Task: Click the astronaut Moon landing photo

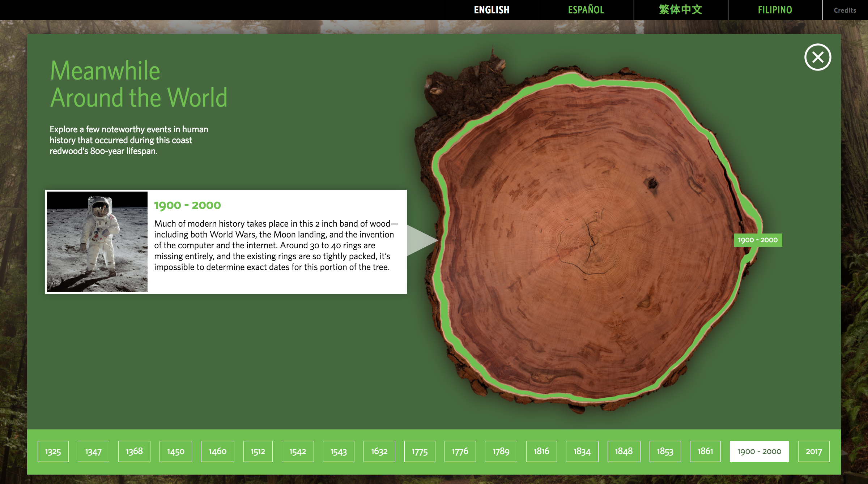Action: point(97,241)
